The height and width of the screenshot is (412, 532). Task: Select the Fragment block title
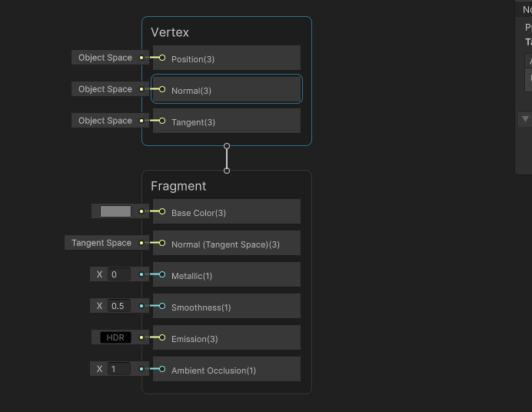pyautogui.click(x=178, y=186)
